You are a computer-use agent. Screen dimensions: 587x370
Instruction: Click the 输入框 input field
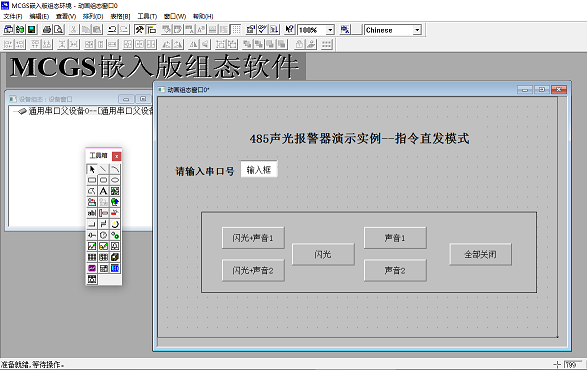[259, 170]
